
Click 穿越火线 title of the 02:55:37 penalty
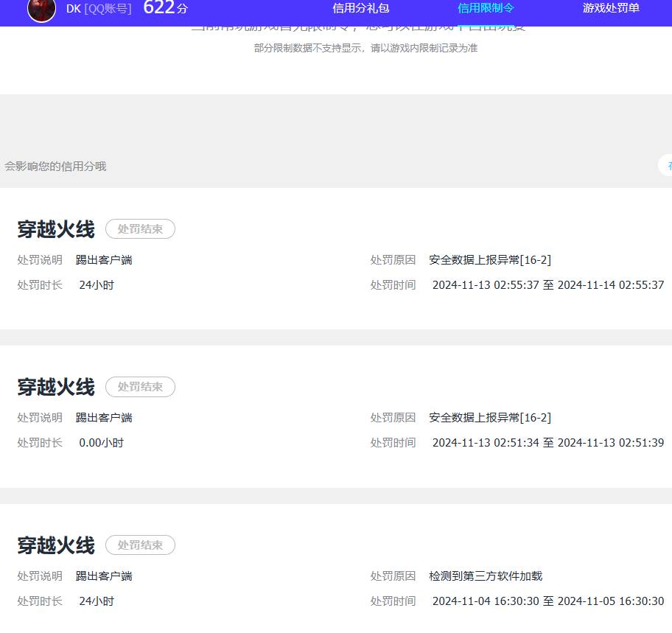point(56,229)
